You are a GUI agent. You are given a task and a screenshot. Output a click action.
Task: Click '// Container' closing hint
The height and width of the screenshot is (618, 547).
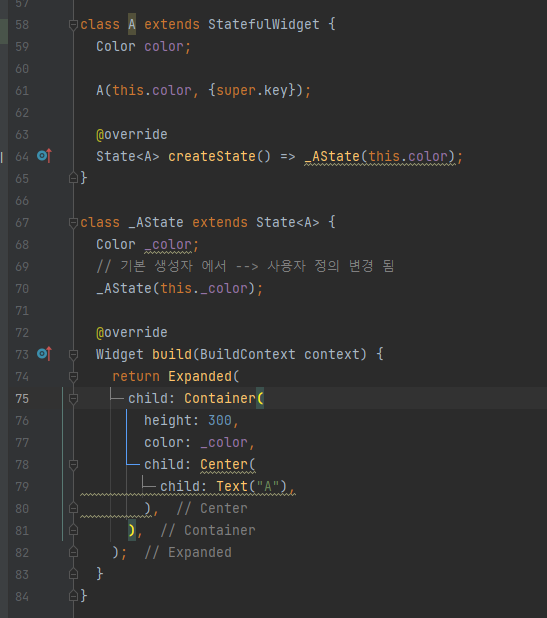pos(208,531)
